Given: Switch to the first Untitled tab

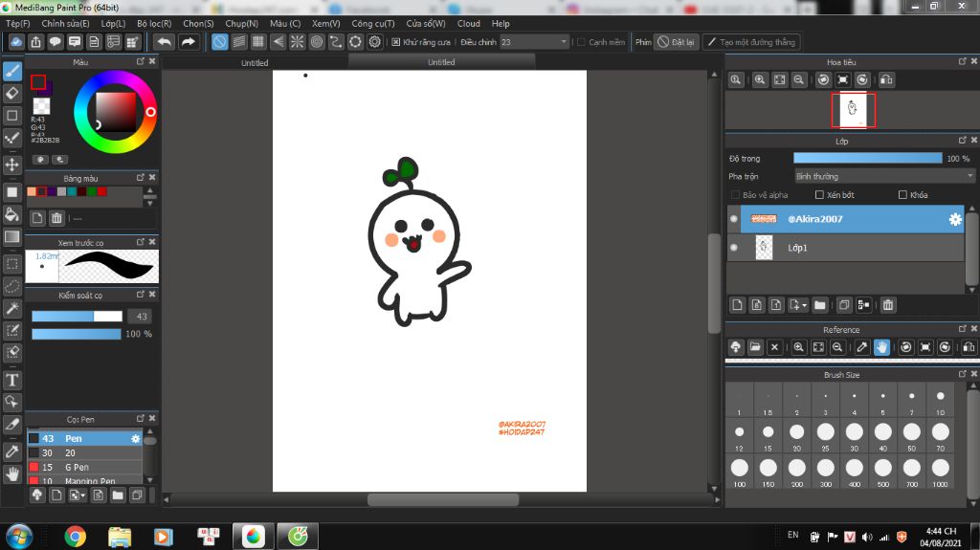Looking at the screenshot, I should (x=255, y=63).
